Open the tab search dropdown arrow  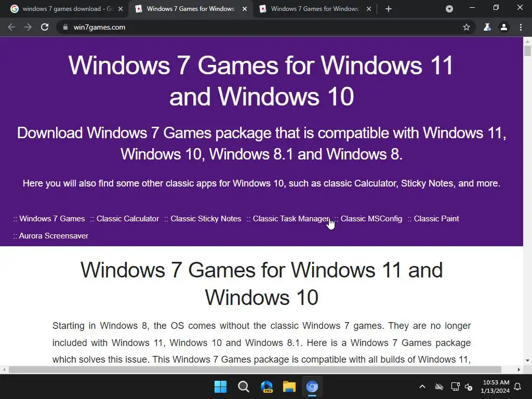(449, 9)
